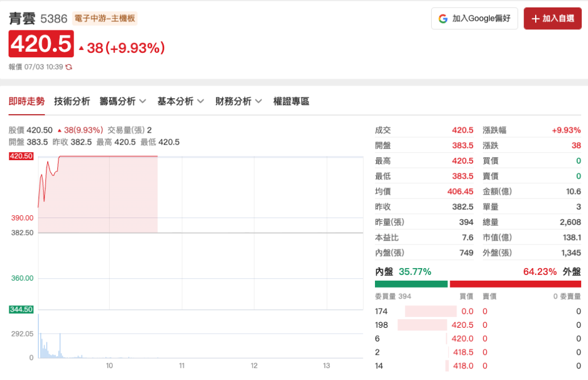Image resolution: width=588 pixels, height=380 pixels.
Task: Click the 內盤(張) 749 value
Action: pyautogui.click(x=466, y=253)
